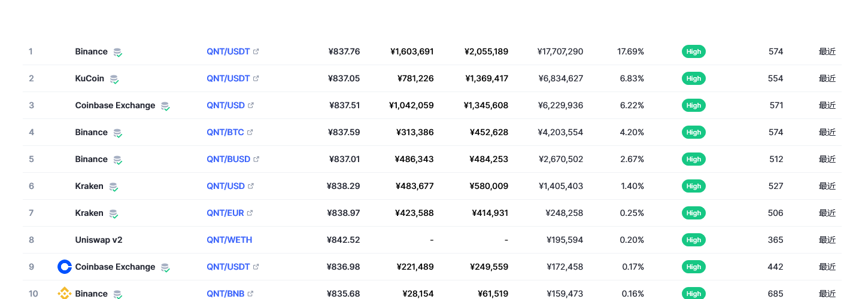Click reserves icon in the Binance QNT/BNB row
This screenshot has width=868, height=299.
(x=118, y=294)
